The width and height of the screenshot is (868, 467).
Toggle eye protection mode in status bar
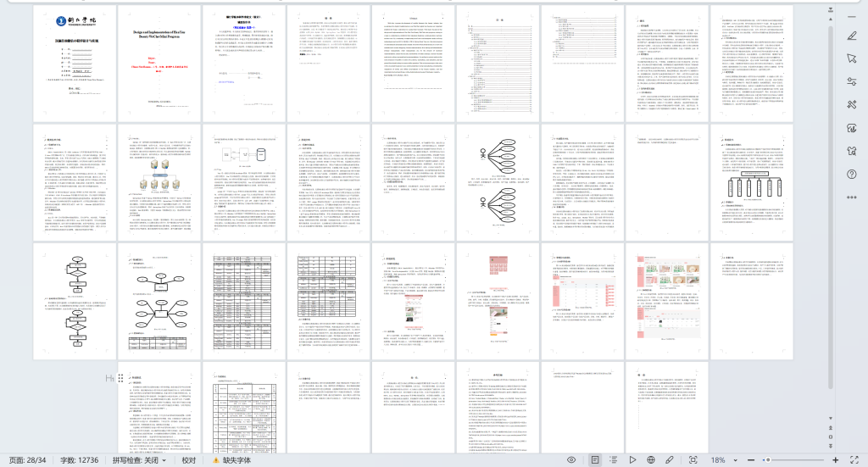tap(571, 460)
